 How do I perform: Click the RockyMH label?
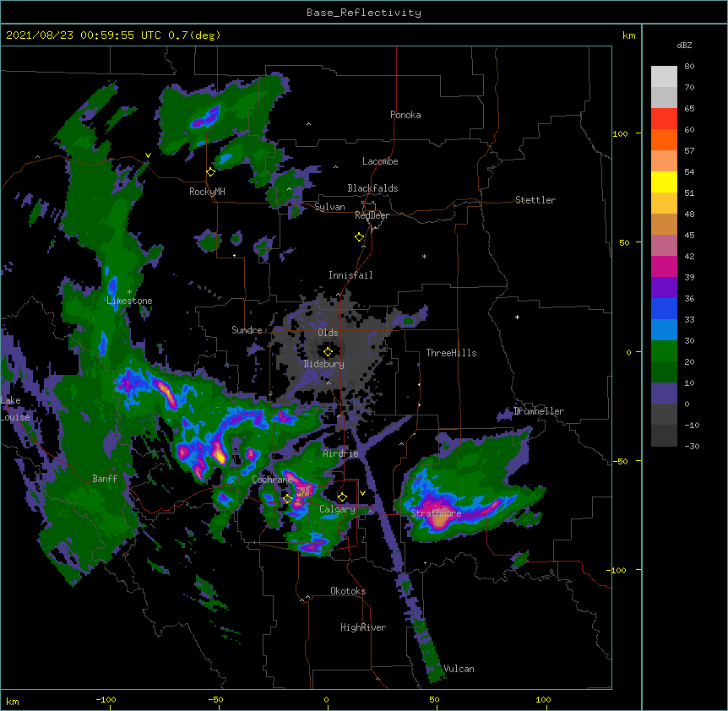pyautogui.click(x=207, y=191)
